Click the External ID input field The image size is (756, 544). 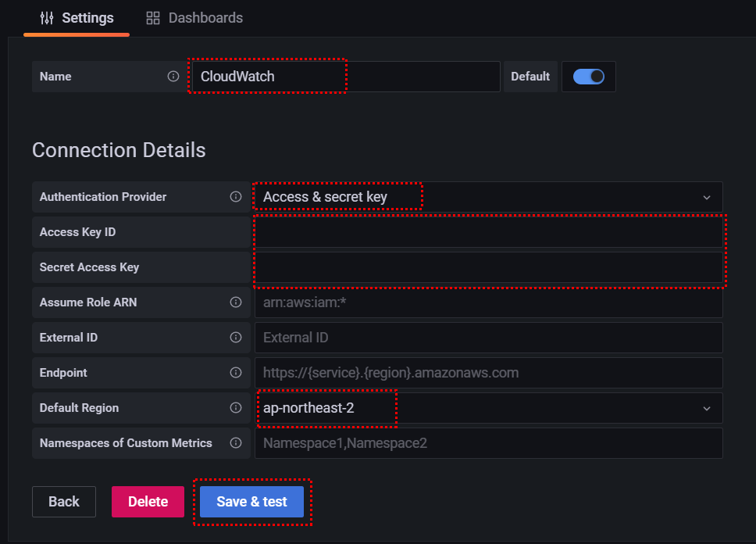(488, 338)
